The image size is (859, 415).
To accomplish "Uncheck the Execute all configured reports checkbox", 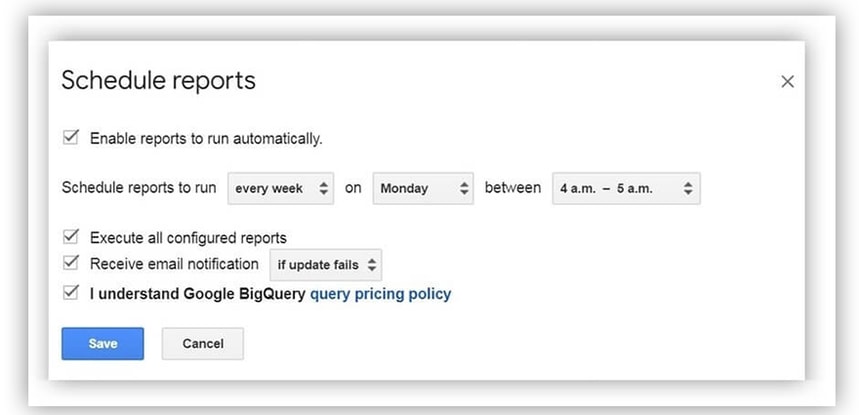I will [71, 238].
